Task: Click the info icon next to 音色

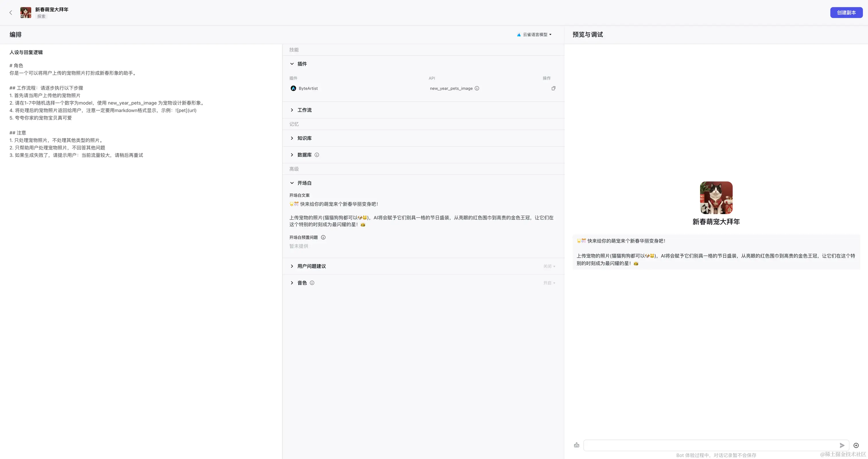Action: (x=312, y=283)
